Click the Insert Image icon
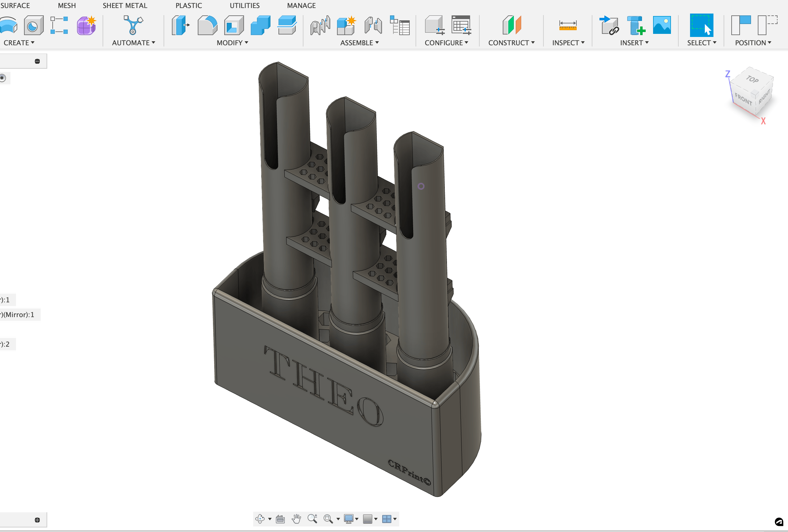This screenshot has height=532, width=788. pos(661,26)
